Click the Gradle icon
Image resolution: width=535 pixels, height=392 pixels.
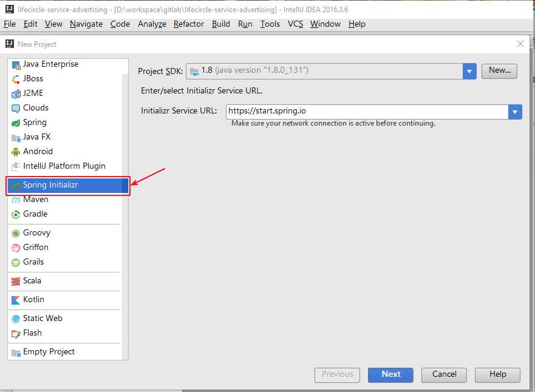click(x=16, y=215)
